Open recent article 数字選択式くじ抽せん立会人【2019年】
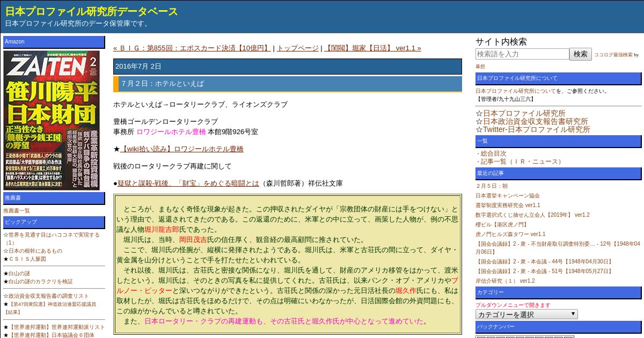The image size is (644, 338). (532, 215)
